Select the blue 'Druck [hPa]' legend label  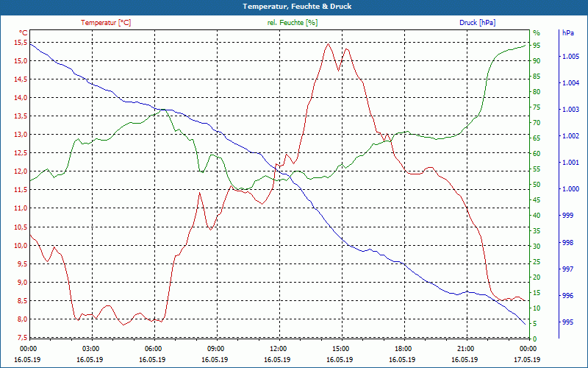[x=477, y=23]
